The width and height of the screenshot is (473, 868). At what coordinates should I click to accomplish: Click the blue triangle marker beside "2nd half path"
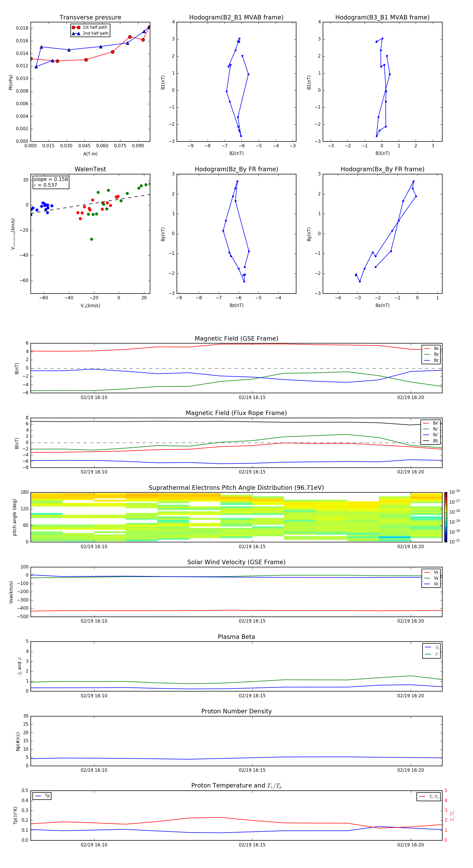pyautogui.click(x=76, y=33)
